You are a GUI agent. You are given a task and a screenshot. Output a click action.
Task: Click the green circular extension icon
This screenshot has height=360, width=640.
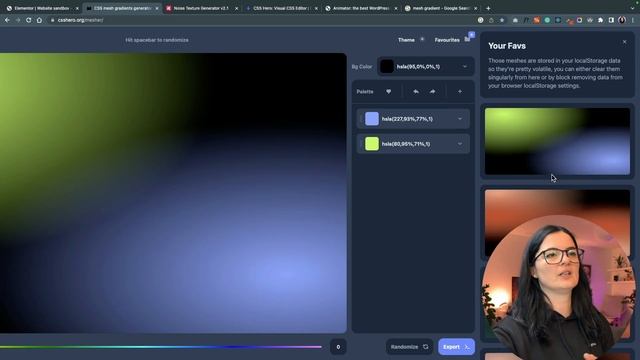[547, 20]
